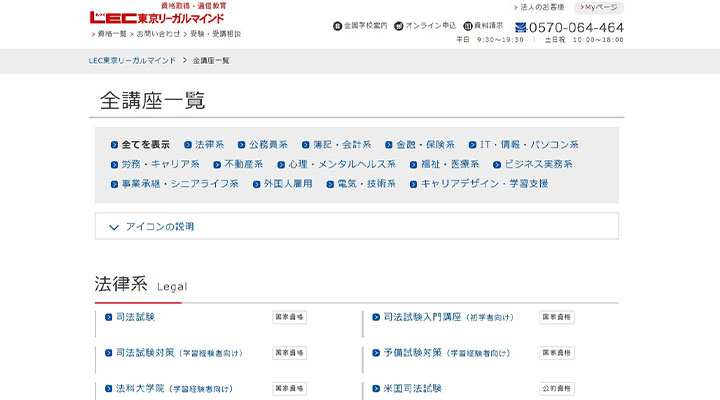Click the envelope icon beside phone number
Image resolution: width=720 pixels, height=400 pixels.
(521, 28)
